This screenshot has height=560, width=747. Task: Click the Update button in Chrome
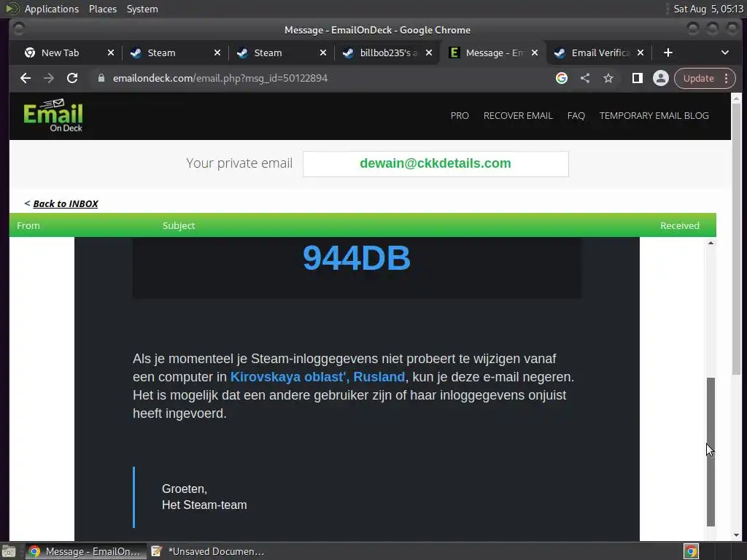698,78
